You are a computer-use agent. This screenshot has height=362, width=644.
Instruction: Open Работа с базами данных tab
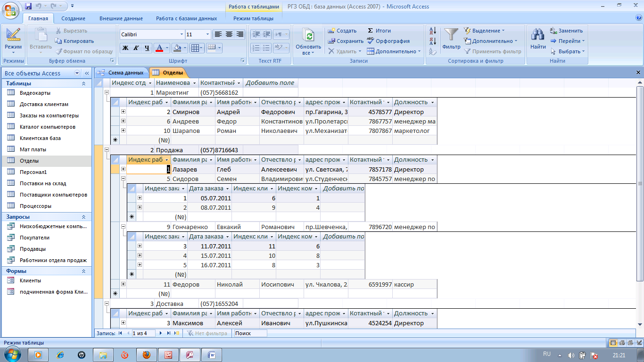[x=187, y=18]
